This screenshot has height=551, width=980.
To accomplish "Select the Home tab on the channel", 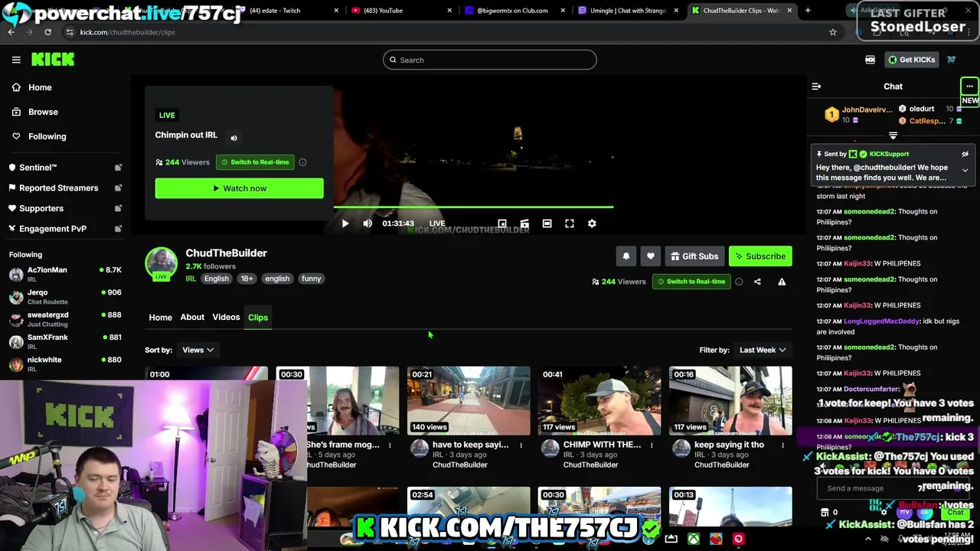I will 160,317.
